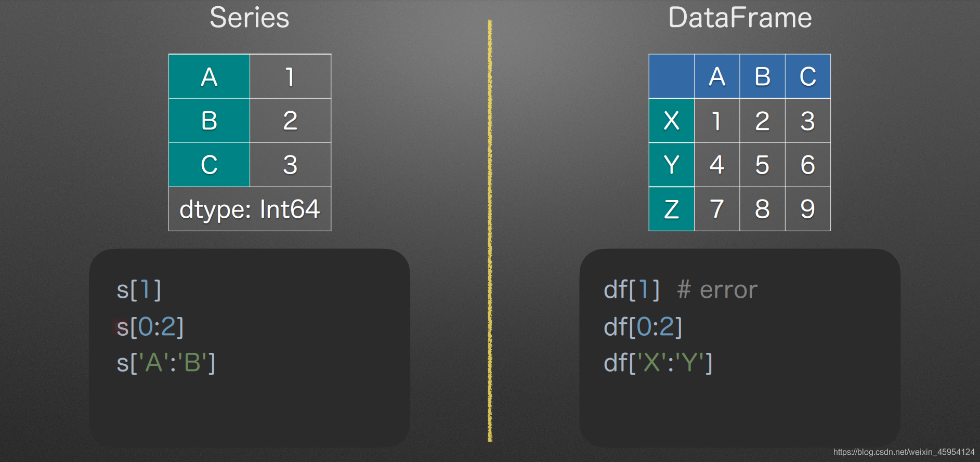Select column header A in the DataFrame table
The width and height of the screenshot is (980, 462).
pos(717,76)
